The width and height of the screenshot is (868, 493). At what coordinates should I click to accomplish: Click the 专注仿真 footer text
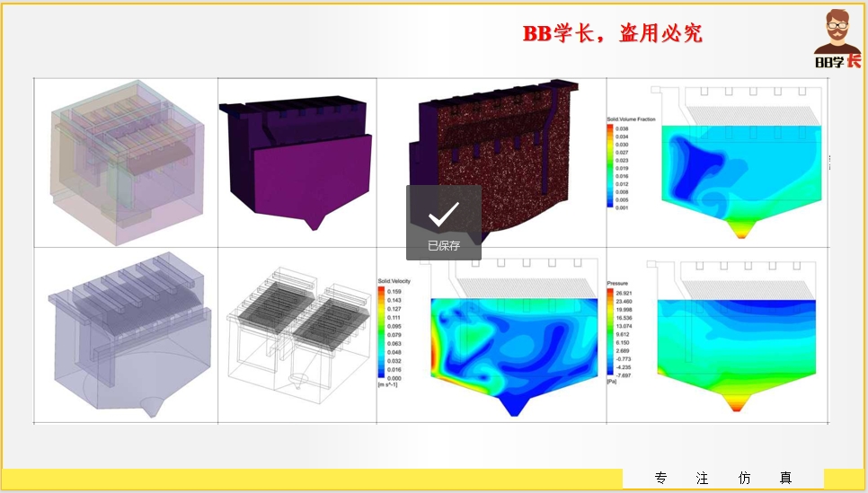pos(723,479)
